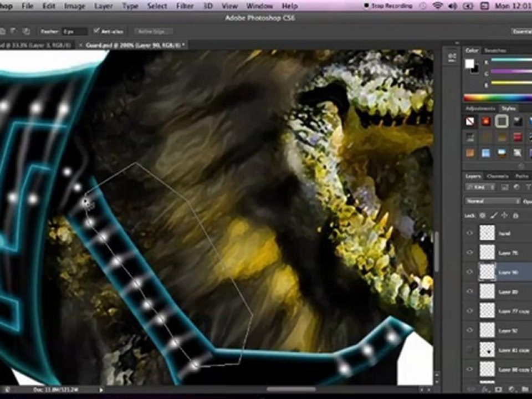Screen dimensions: 532x399
Task: Apply the bright red button style, second row
Action: pos(518,137)
